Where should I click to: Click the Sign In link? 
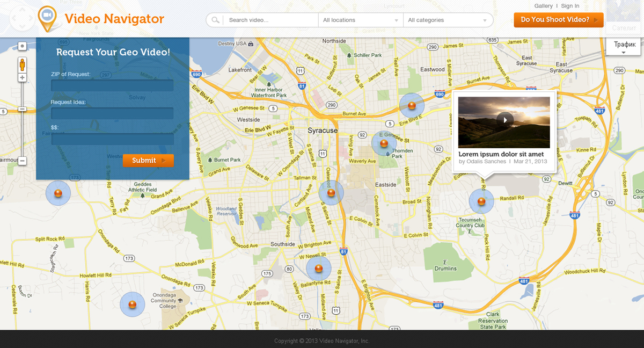tap(570, 6)
